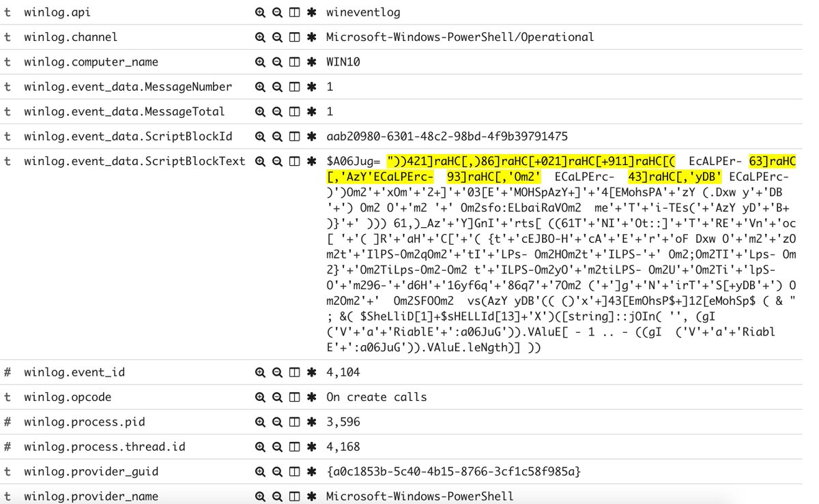This screenshot has height=504, width=819.
Task: Filter for value of winlog.channel
Action: [x=260, y=37]
